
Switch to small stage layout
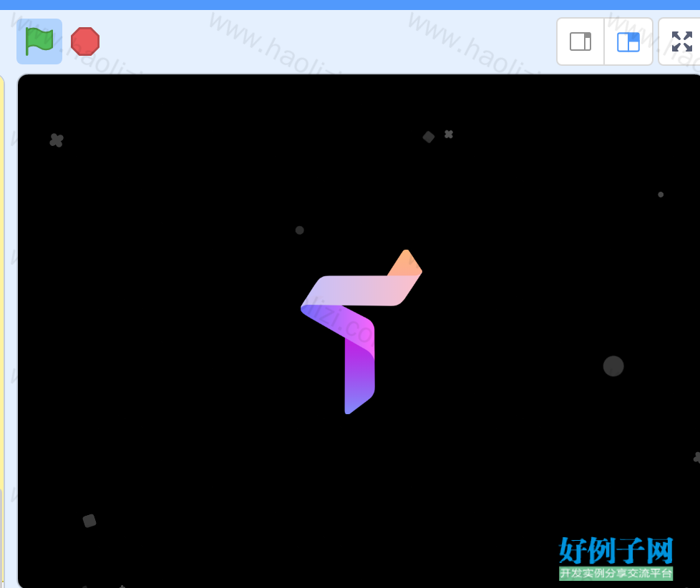580,41
